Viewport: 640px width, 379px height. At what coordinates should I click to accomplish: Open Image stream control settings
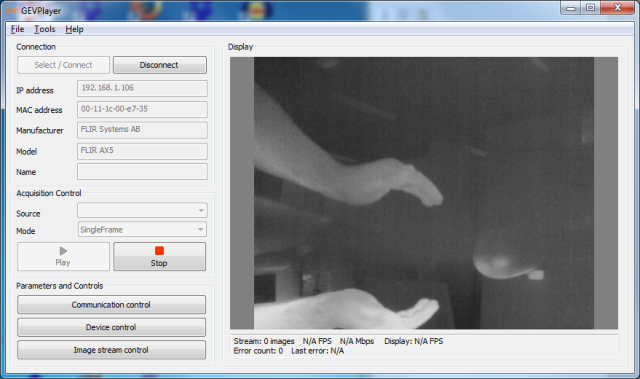[x=111, y=350]
